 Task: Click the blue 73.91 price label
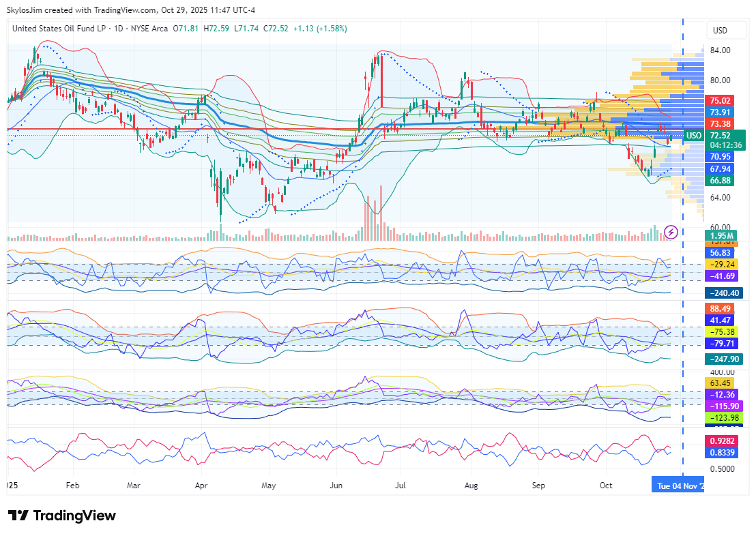pos(721,112)
